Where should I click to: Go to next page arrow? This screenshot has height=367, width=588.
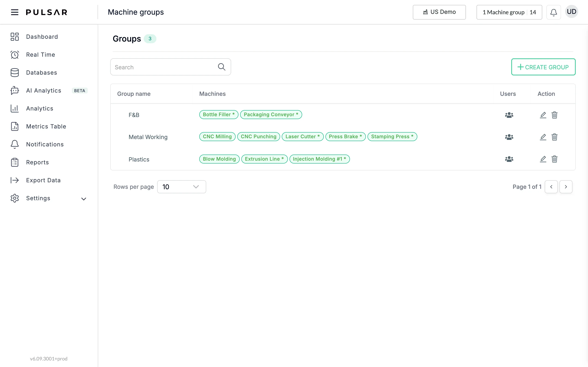pos(566,187)
